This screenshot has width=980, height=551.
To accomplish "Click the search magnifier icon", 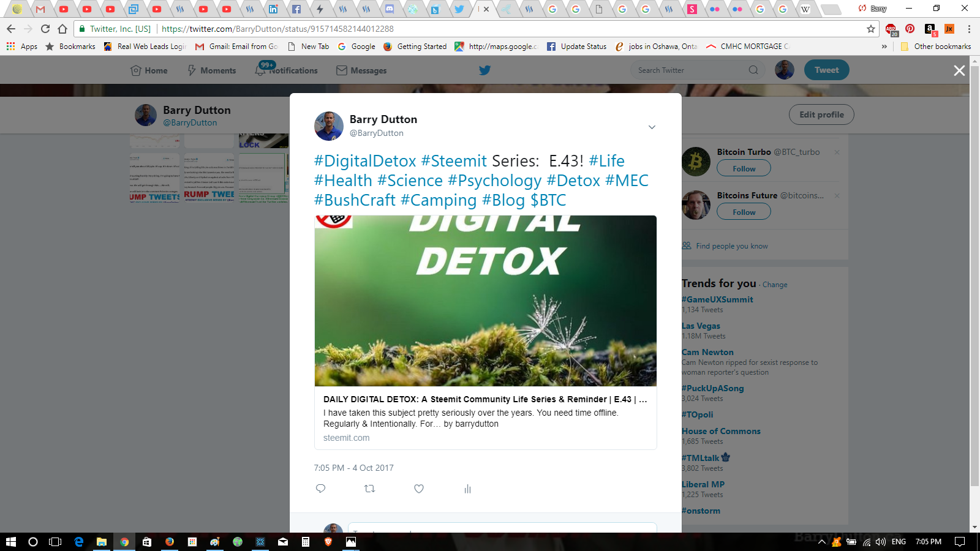I will [x=753, y=70].
